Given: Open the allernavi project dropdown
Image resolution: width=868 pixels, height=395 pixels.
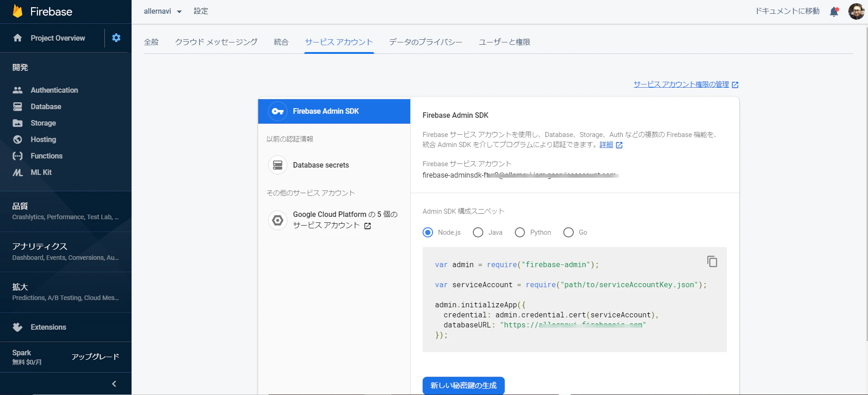Looking at the screenshot, I should pyautogui.click(x=163, y=11).
